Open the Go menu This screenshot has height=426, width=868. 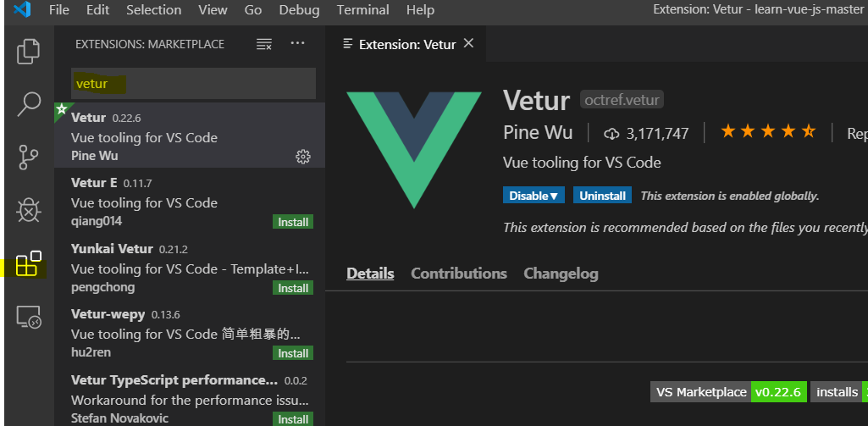pos(253,10)
